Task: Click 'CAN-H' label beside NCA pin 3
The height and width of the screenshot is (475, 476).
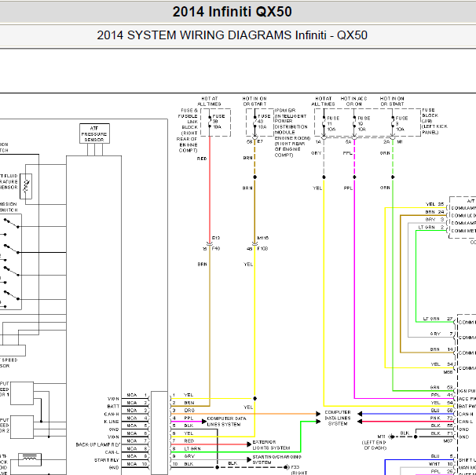Action: point(112,414)
